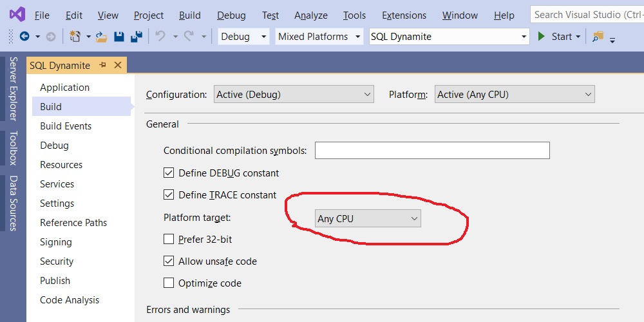This screenshot has height=322, width=644.
Task: Click the Conditional compilation symbols field
Action: [x=432, y=150]
